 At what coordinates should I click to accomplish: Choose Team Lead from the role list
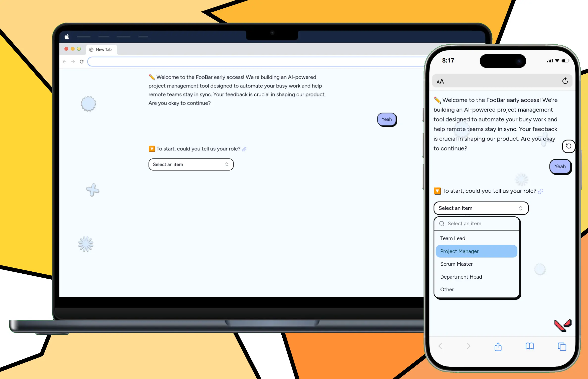pyautogui.click(x=476, y=238)
